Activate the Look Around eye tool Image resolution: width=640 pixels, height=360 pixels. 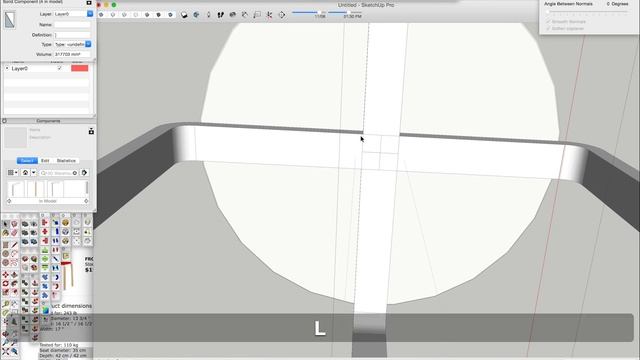[233, 15]
